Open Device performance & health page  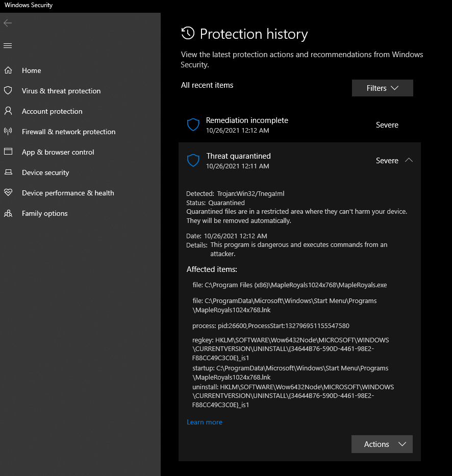tap(68, 193)
